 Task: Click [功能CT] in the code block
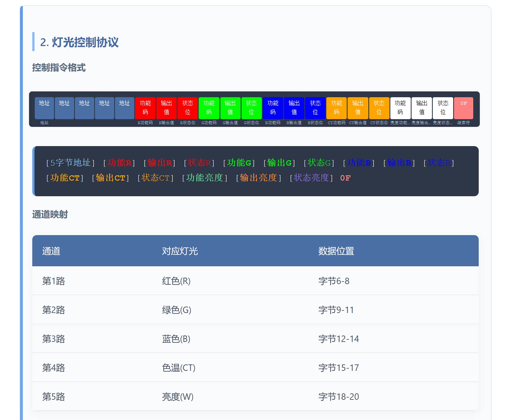[65, 178]
